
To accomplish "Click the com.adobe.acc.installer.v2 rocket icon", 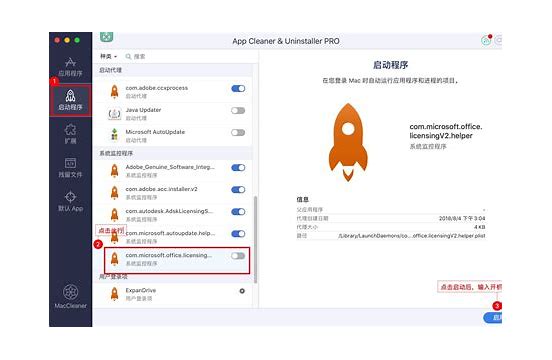I will click(114, 193).
